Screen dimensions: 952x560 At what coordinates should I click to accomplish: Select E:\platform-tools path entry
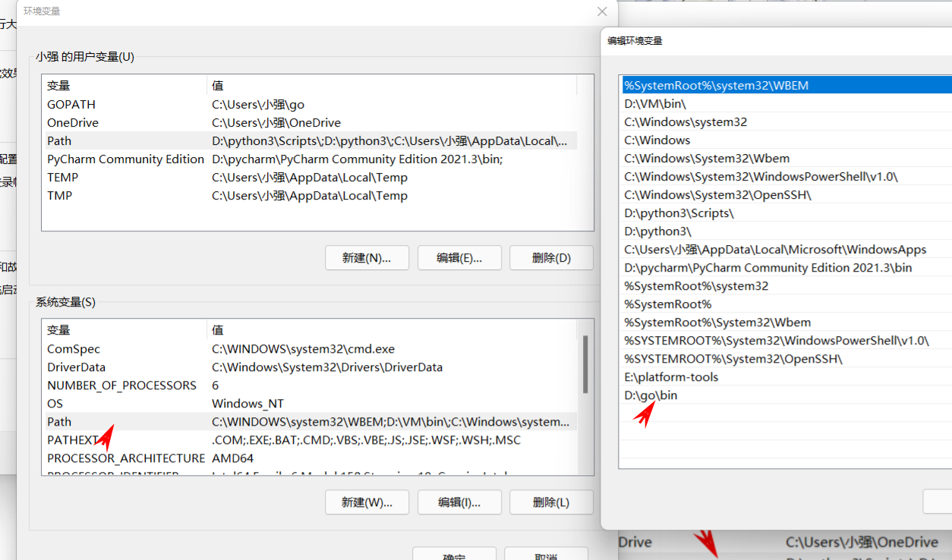(x=787, y=377)
